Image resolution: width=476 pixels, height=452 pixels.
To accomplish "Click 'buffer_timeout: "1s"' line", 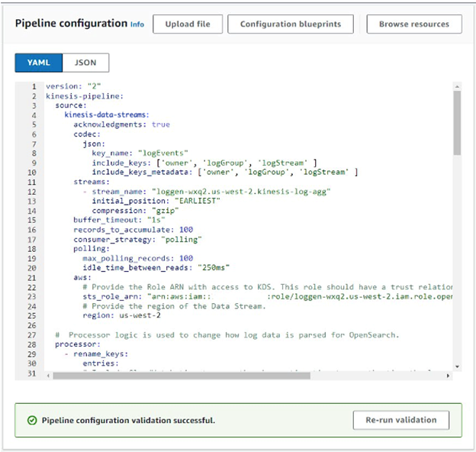I will pyautogui.click(x=119, y=220).
